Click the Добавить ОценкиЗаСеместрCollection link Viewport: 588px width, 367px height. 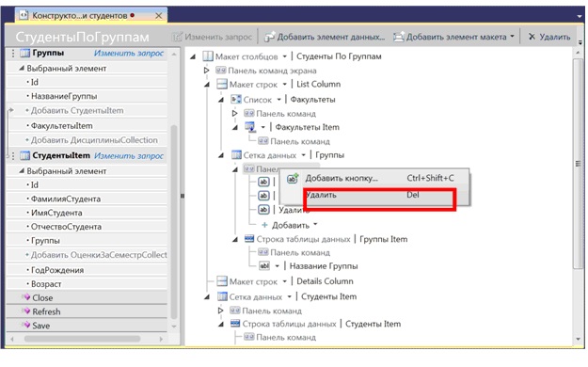99,255
